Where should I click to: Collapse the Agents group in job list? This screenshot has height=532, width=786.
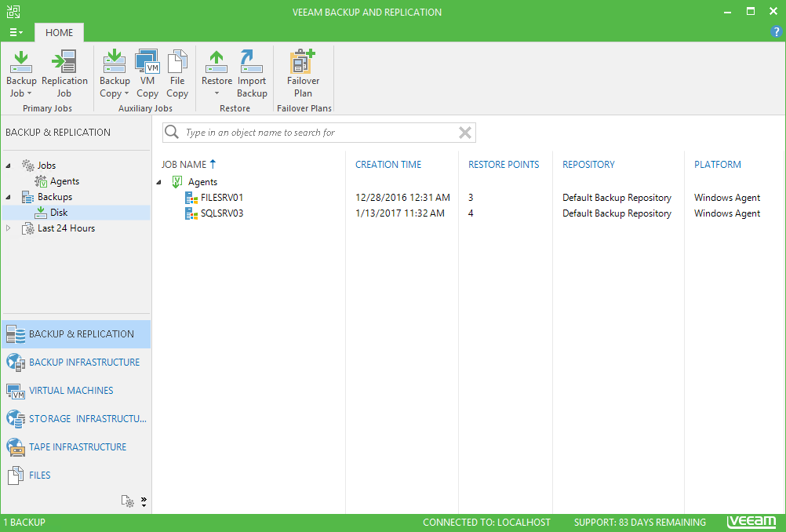[159, 182]
